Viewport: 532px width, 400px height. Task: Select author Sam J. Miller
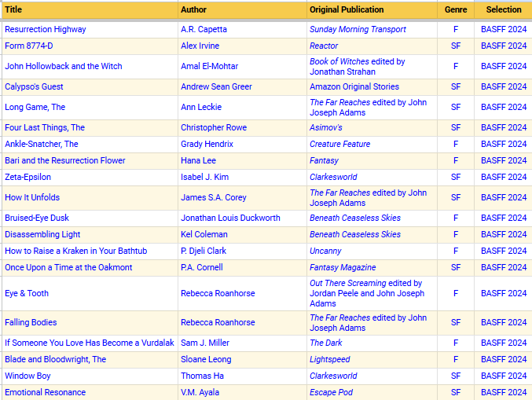click(205, 343)
